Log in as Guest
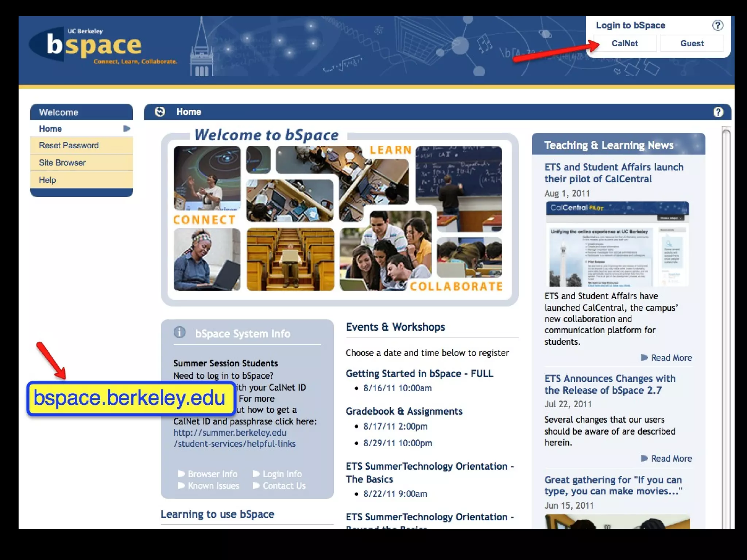747x560 pixels. [691, 43]
